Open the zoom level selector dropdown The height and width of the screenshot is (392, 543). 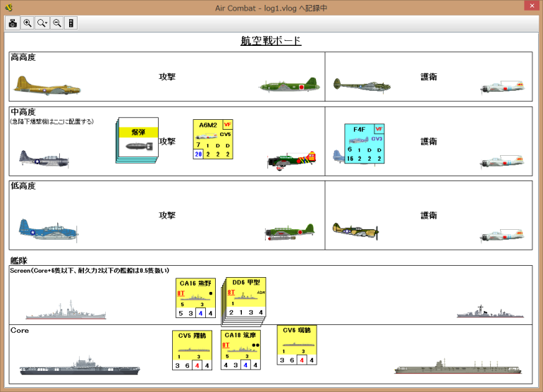[x=42, y=23]
